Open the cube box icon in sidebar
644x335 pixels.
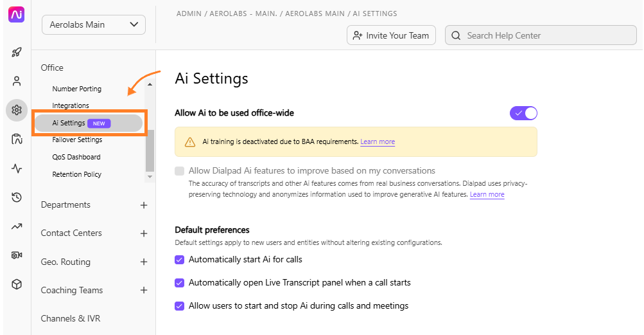[17, 284]
